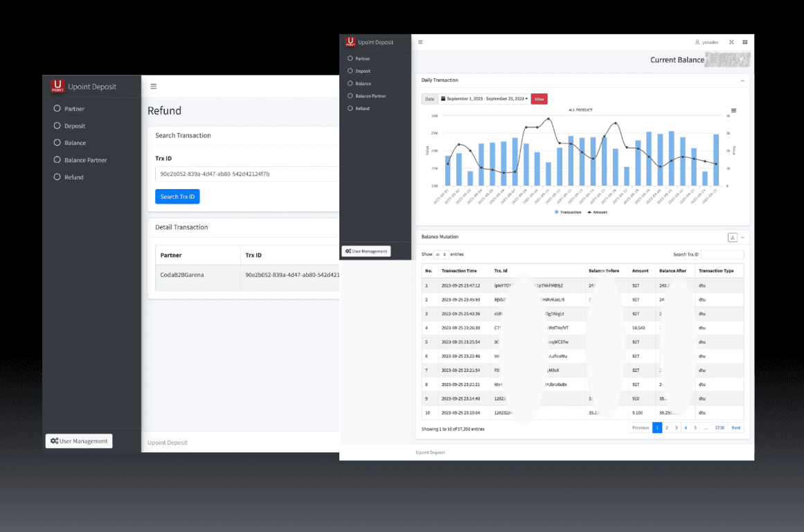Click the Search Trx ID button

click(x=177, y=197)
